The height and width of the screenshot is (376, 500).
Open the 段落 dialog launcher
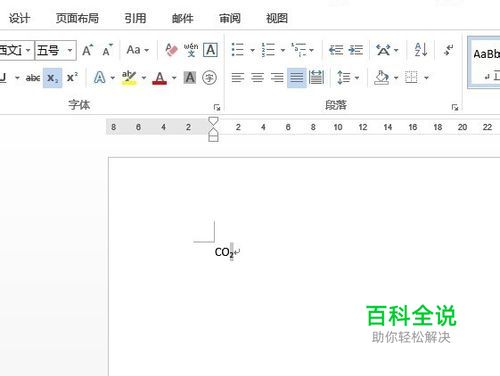[x=455, y=107]
